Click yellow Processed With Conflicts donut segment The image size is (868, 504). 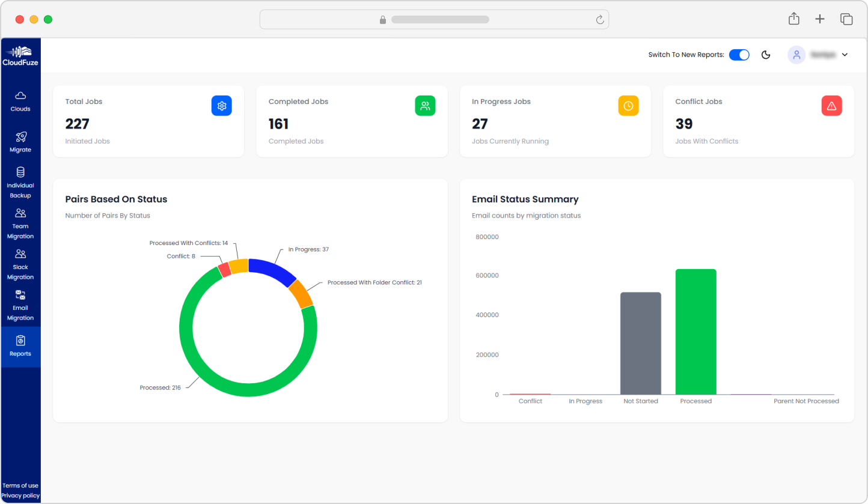point(239,266)
